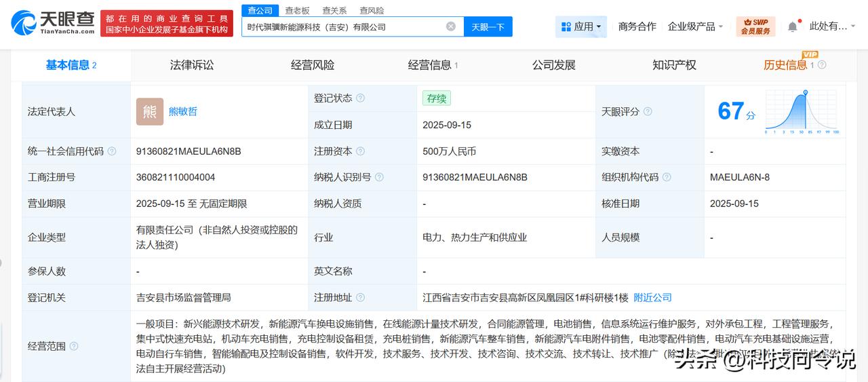Select 电力、热力生产和供应业 industry value

[x=475, y=237]
